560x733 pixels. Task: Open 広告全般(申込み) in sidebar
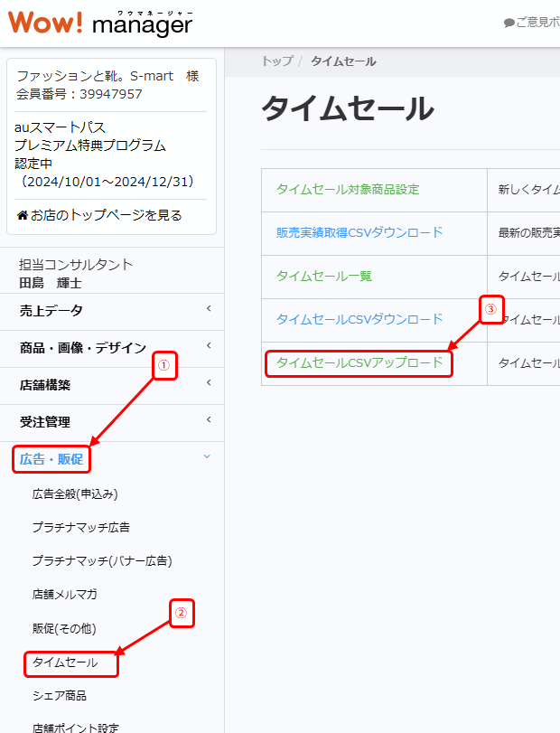coord(75,493)
